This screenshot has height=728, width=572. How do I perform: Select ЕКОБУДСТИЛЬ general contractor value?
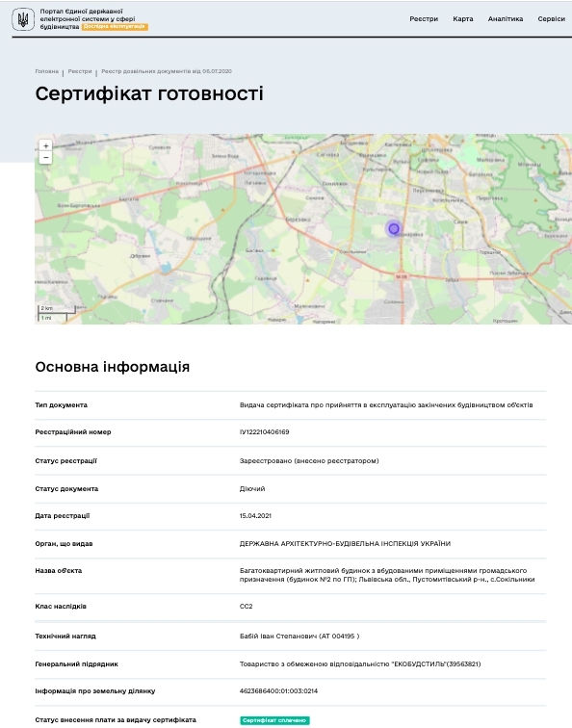[x=360, y=663]
